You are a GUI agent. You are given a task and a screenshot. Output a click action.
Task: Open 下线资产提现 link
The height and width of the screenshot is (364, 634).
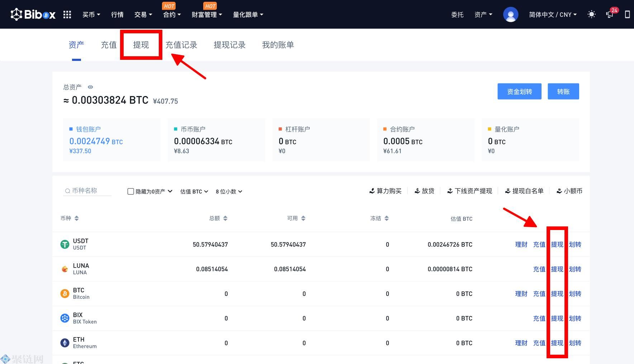[469, 191]
